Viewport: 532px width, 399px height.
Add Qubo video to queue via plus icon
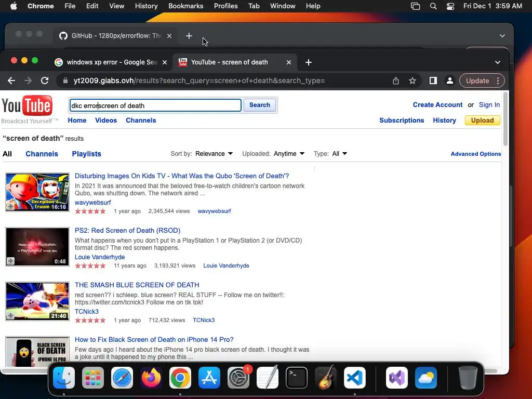pos(10,206)
